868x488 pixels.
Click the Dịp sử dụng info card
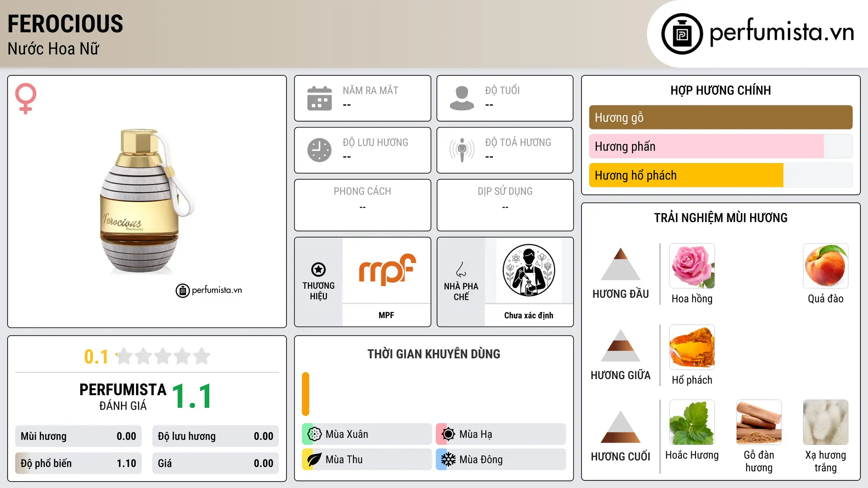click(505, 205)
